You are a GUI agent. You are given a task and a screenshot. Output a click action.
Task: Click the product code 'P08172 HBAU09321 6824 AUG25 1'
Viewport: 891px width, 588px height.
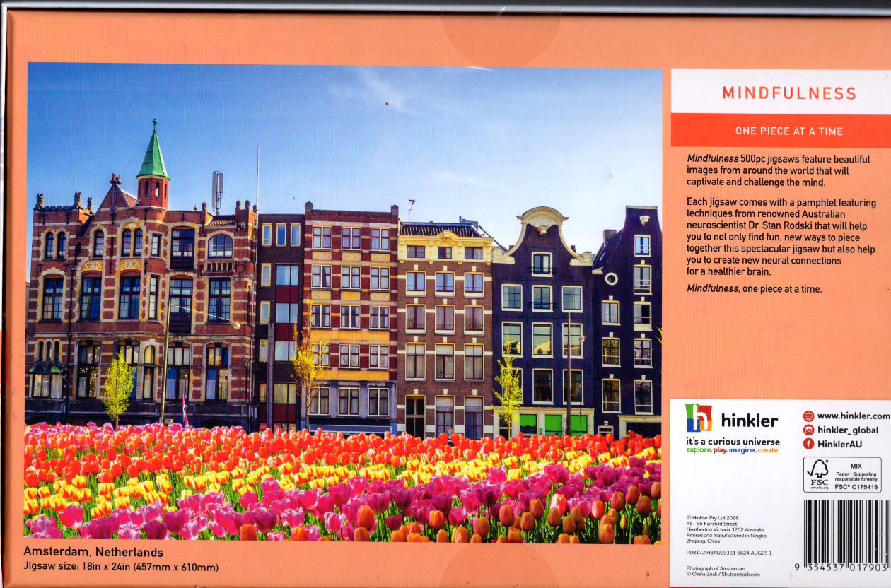[729, 553]
